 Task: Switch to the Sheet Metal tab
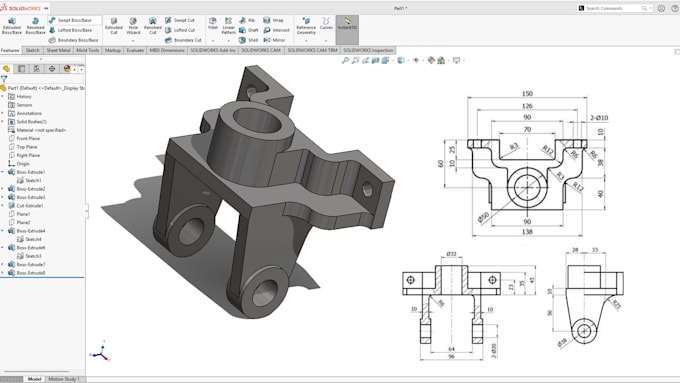(58, 50)
